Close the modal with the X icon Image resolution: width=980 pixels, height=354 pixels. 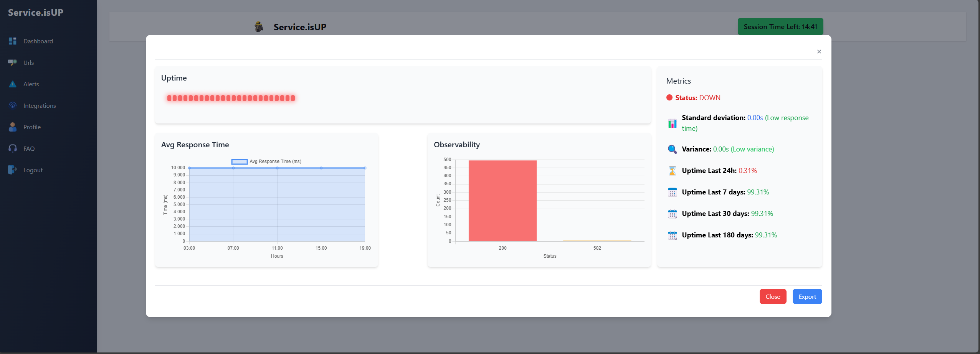tap(819, 52)
